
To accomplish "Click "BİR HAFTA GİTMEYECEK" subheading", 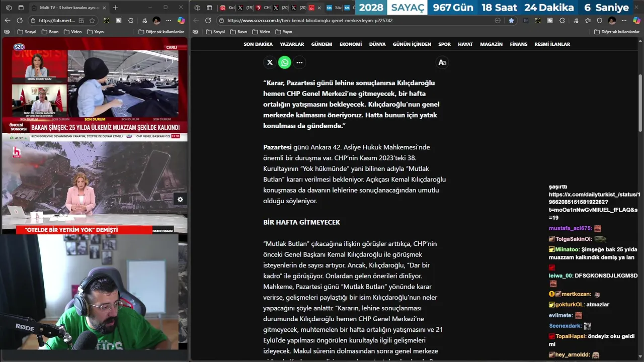I will (x=302, y=222).
